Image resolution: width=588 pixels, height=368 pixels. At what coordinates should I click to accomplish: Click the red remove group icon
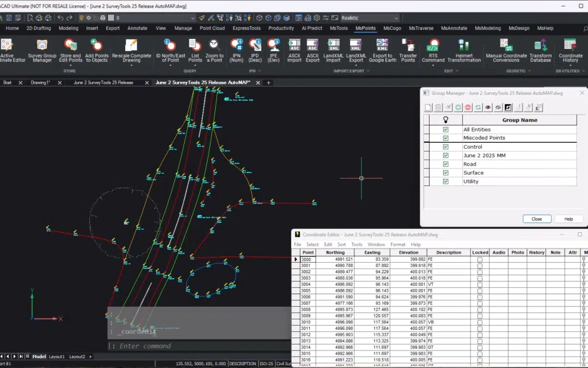click(468, 108)
